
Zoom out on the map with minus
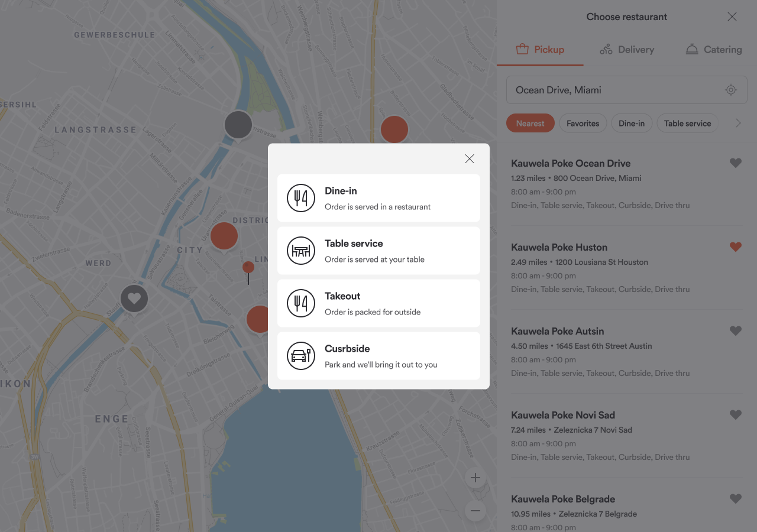[475, 511]
